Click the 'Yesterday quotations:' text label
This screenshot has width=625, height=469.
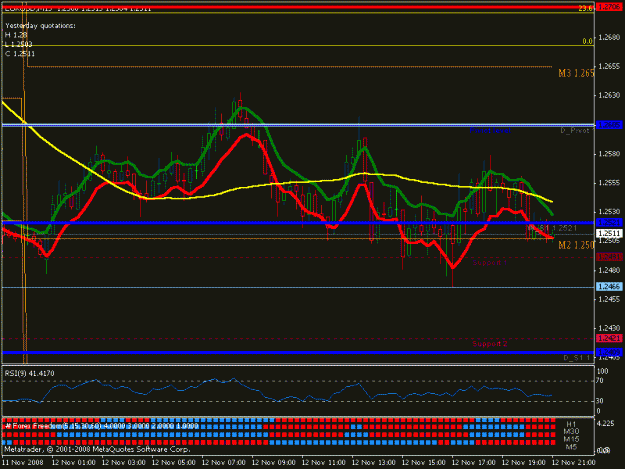40,26
